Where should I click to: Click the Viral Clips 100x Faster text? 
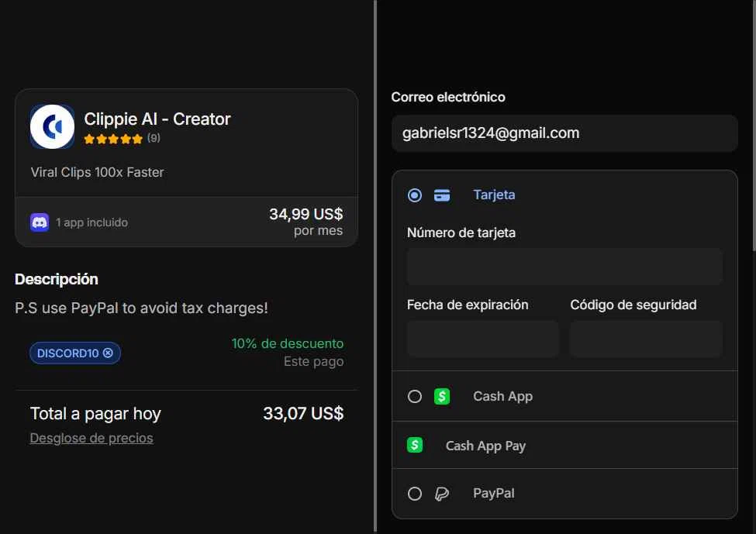[x=98, y=172]
